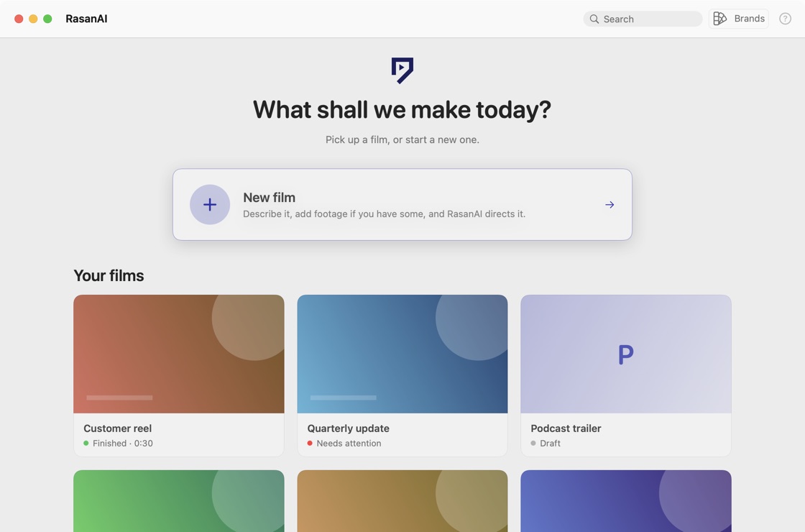This screenshot has width=805, height=532.
Task: Open the Quarterly update thumbnail
Action: pyautogui.click(x=402, y=354)
